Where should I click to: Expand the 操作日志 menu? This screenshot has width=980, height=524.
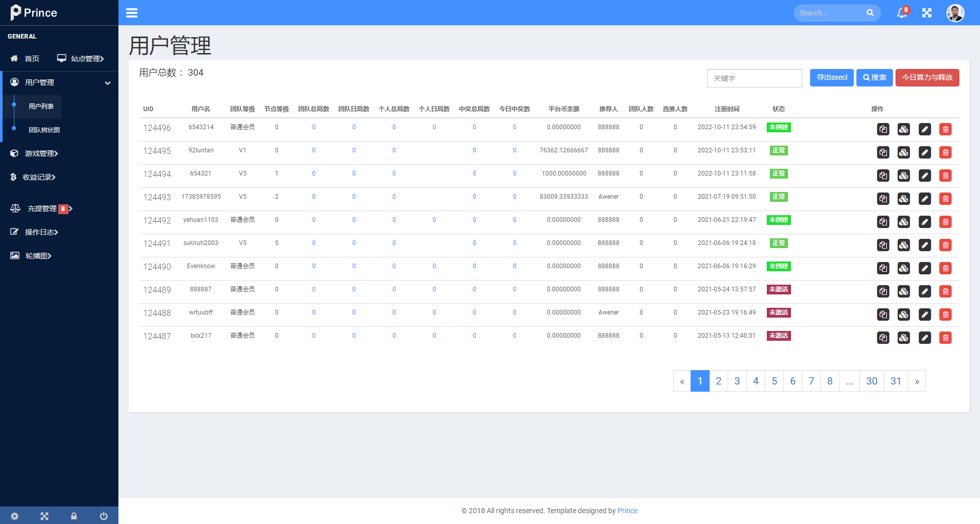tap(34, 232)
